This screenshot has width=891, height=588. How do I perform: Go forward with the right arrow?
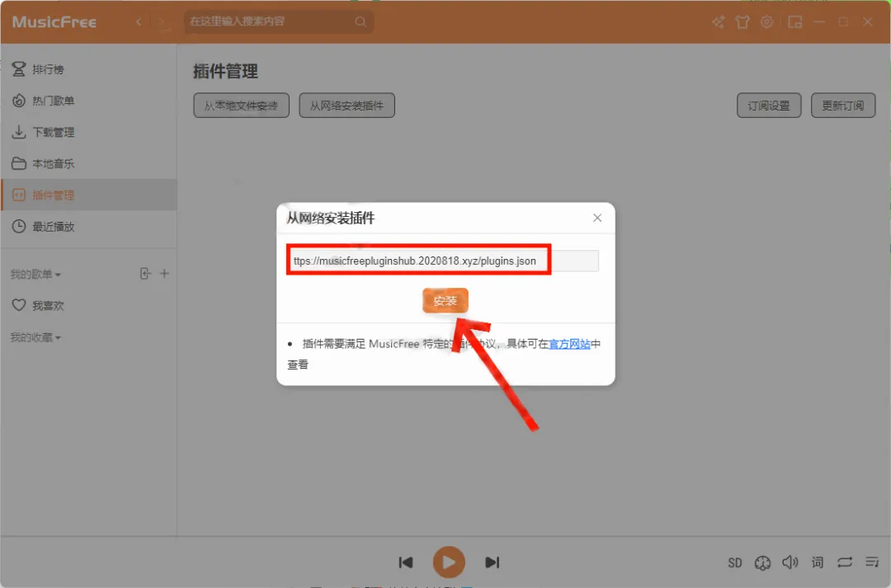click(x=162, y=22)
